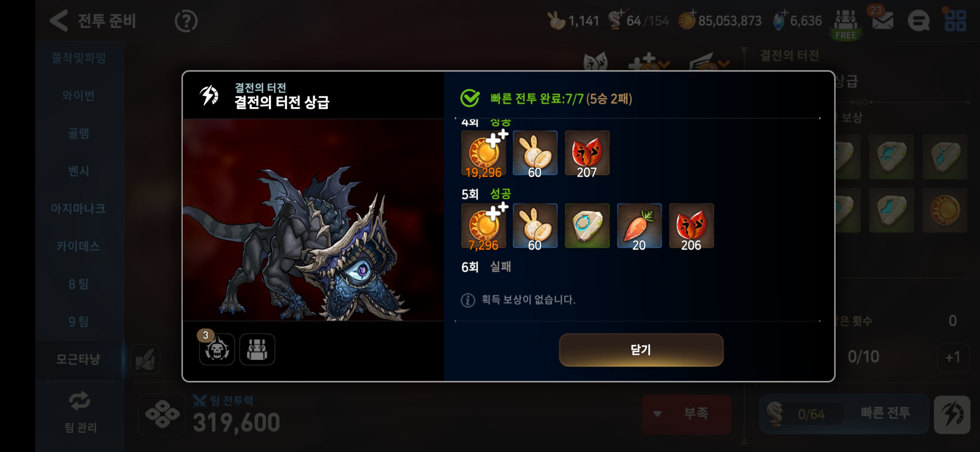Expand the red 부족 dropdown
This screenshot has width=980, height=452.
coord(686,414)
